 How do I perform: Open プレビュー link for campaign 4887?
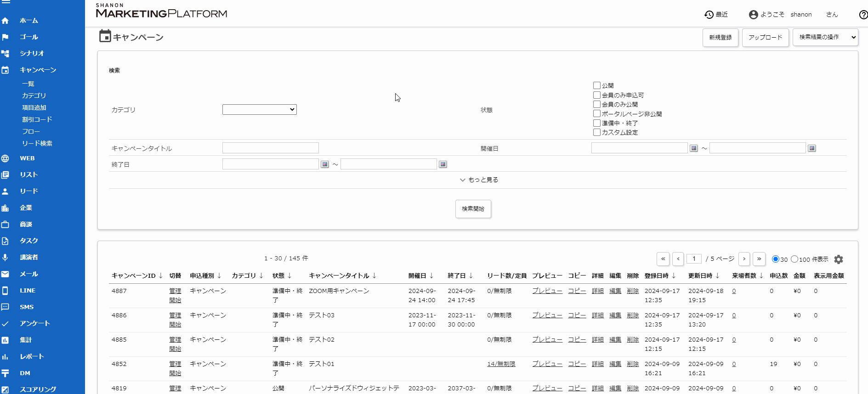tap(547, 291)
